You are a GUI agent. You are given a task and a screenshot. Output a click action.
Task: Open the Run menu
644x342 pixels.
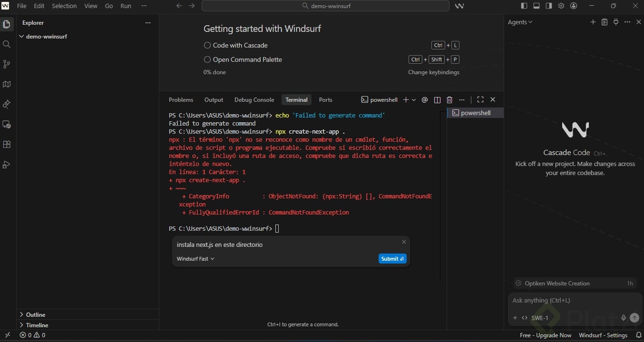pyautogui.click(x=126, y=6)
